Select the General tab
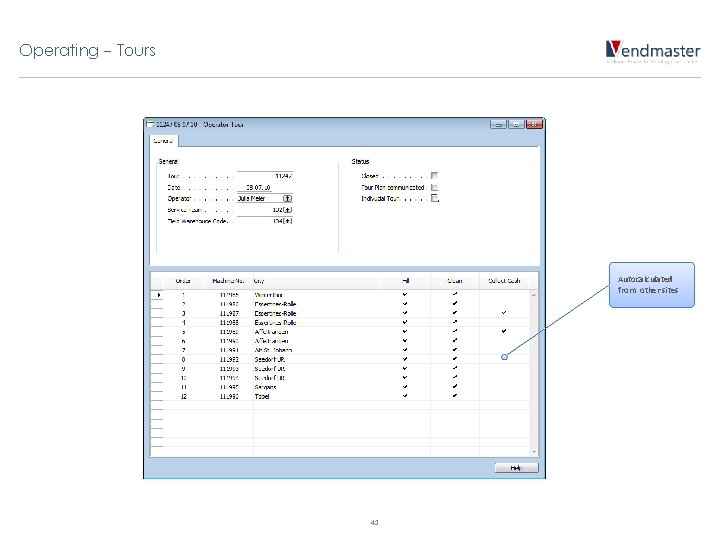 [163, 141]
